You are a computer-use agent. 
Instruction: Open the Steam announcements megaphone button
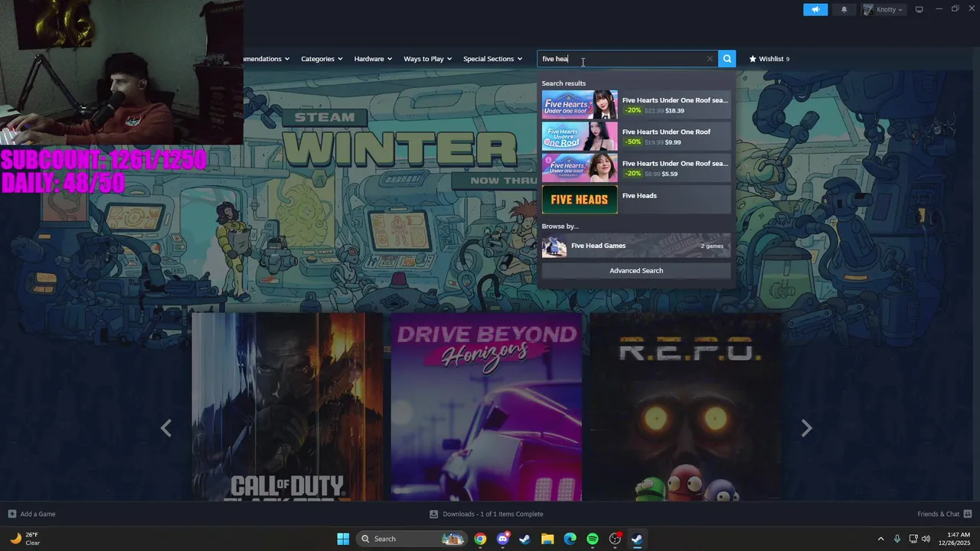(x=815, y=9)
